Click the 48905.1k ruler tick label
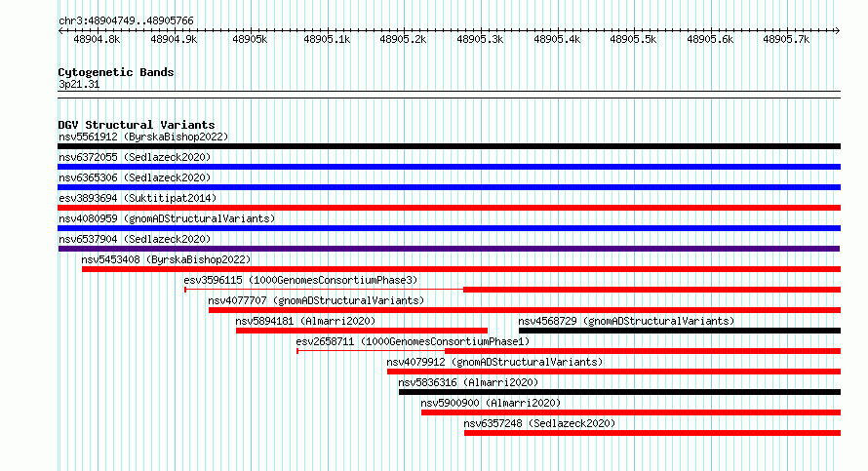 tap(327, 40)
